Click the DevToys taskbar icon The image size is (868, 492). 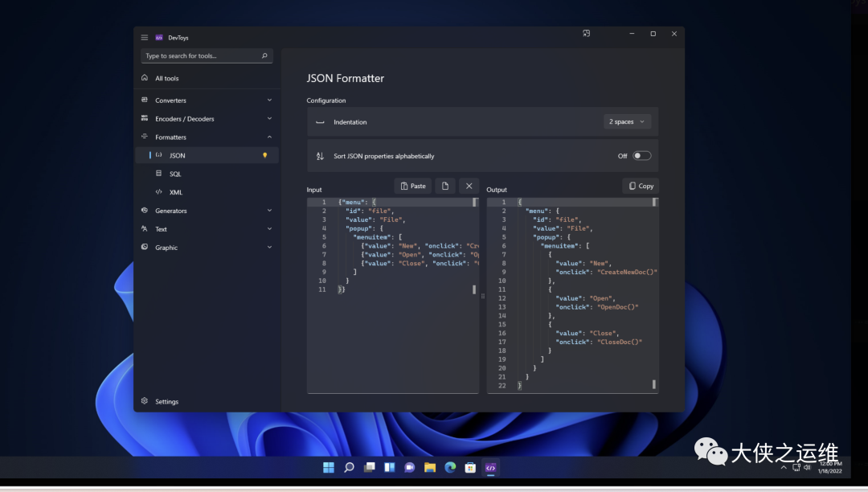(x=490, y=468)
